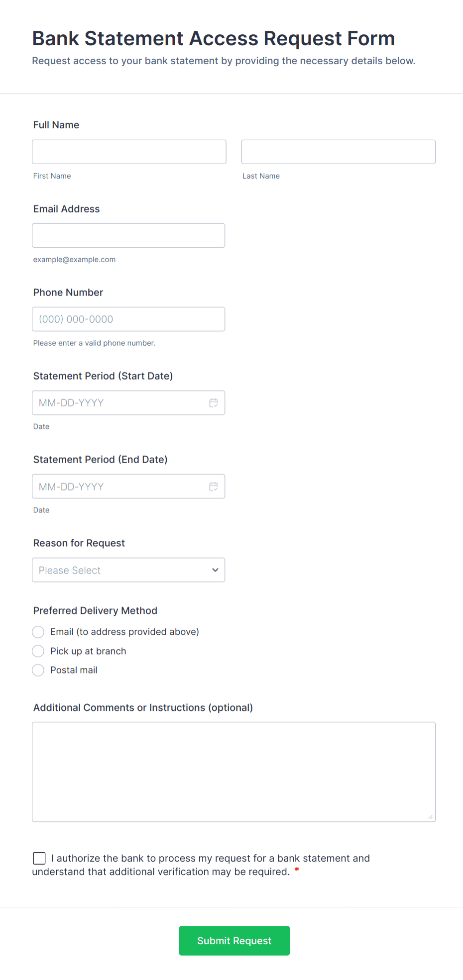This screenshot has height=980, width=463.
Task: Click the Statement Period Start Date field
Action: click(x=119, y=402)
